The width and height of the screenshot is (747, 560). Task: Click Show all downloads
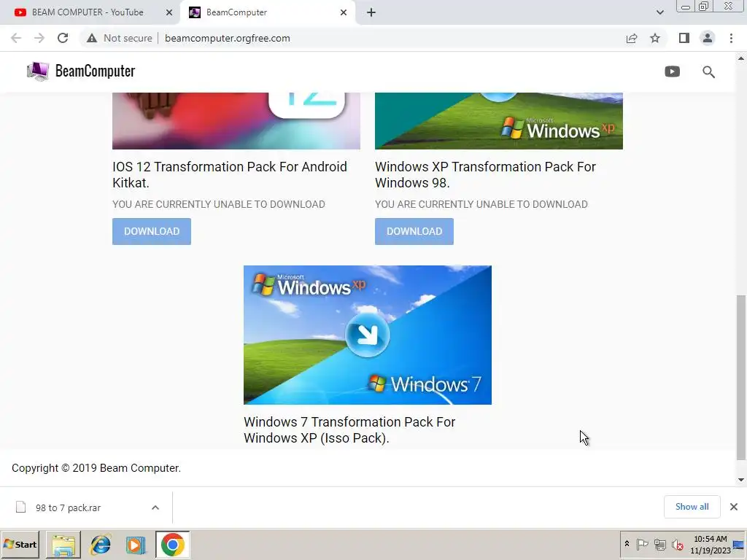[x=692, y=507]
